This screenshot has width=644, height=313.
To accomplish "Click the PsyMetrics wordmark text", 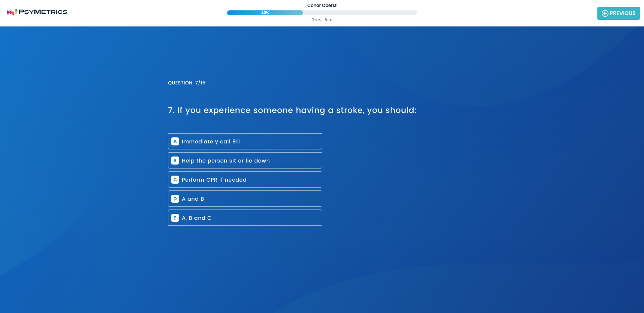I will click(x=43, y=12).
